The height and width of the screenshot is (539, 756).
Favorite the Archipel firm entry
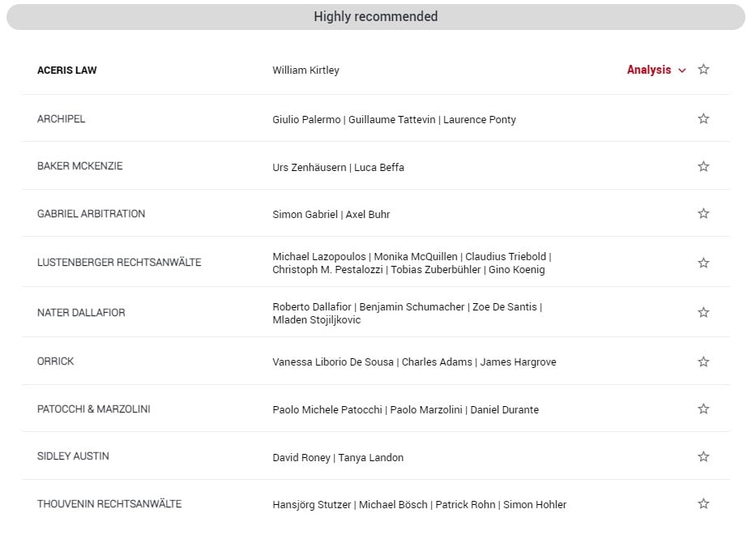point(703,119)
